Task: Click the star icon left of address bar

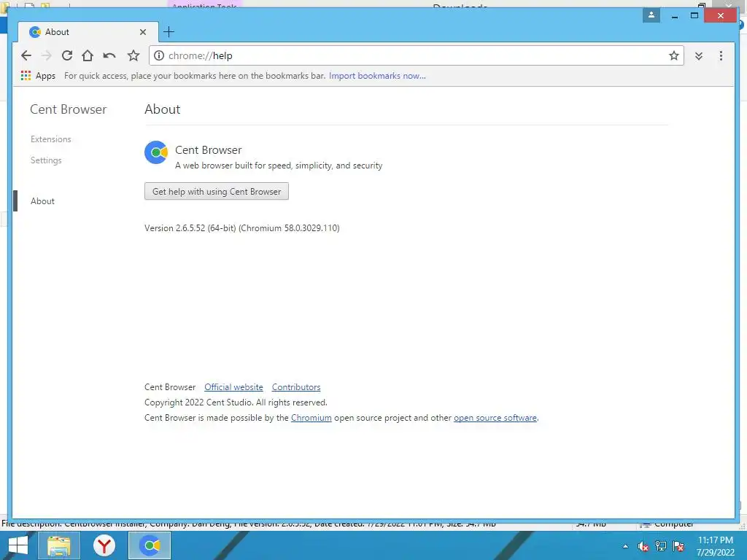Action: [133, 55]
